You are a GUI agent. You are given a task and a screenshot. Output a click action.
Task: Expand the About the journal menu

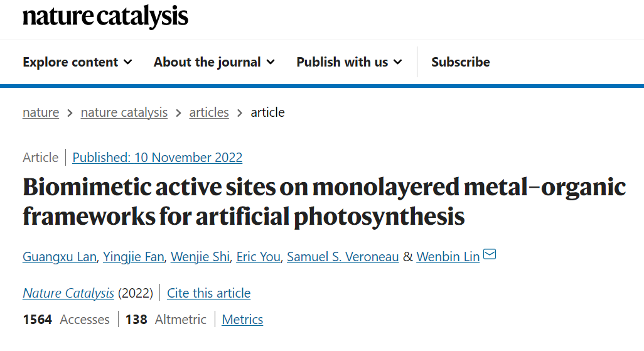pyautogui.click(x=214, y=62)
